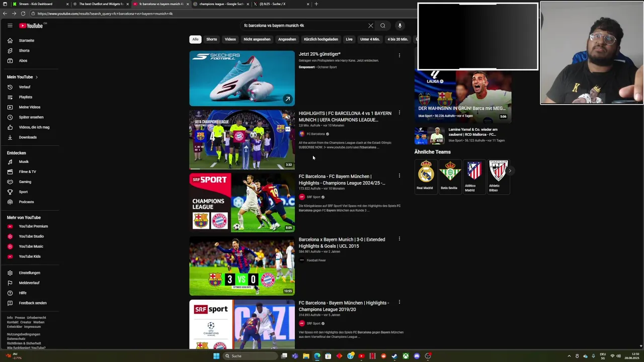Viewport: 644px width, 362px height.
Task: Open the Skechers Football ad thumbnail
Action: [x=242, y=78]
